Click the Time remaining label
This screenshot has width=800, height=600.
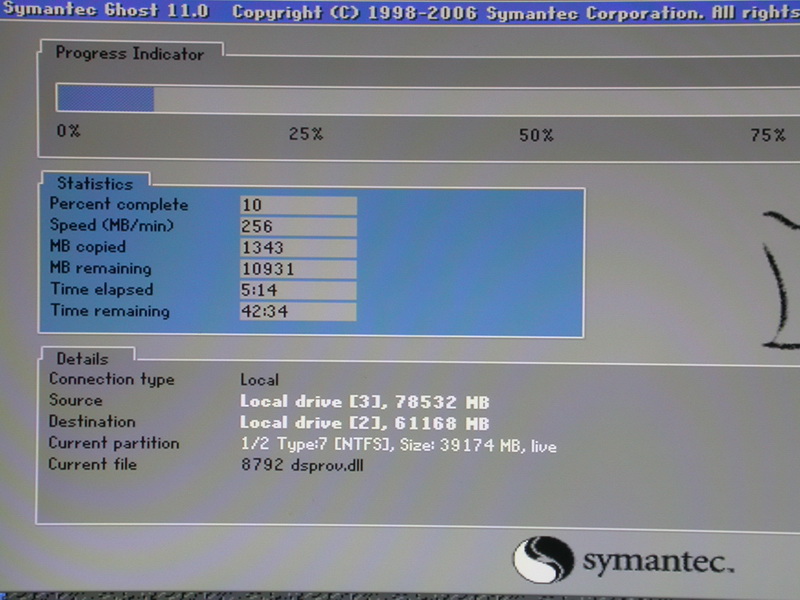(x=110, y=311)
